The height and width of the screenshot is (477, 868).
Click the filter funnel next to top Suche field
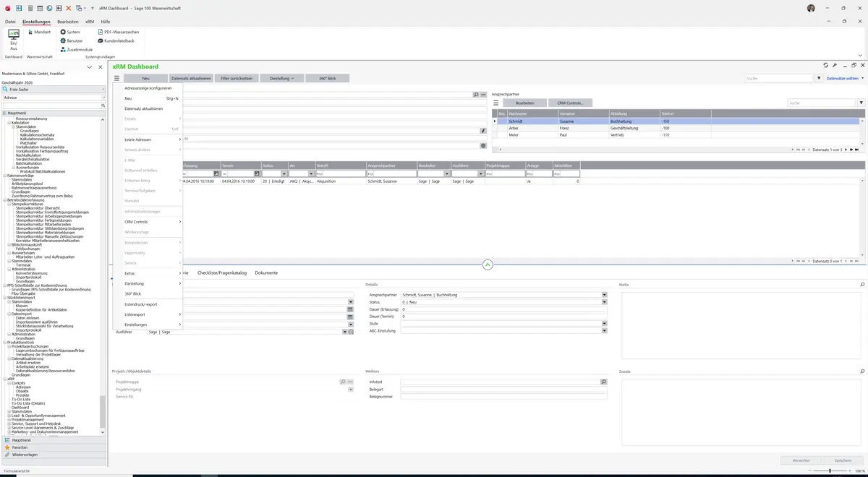click(x=819, y=78)
